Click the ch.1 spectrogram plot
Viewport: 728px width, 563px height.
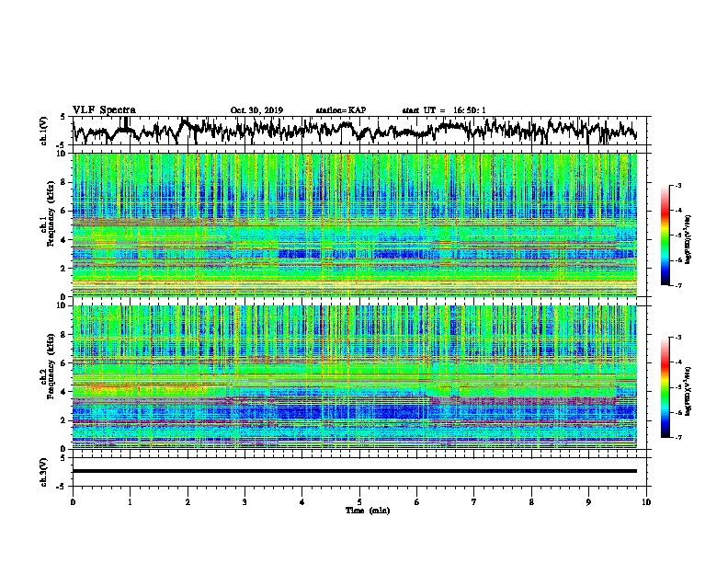[355, 224]
